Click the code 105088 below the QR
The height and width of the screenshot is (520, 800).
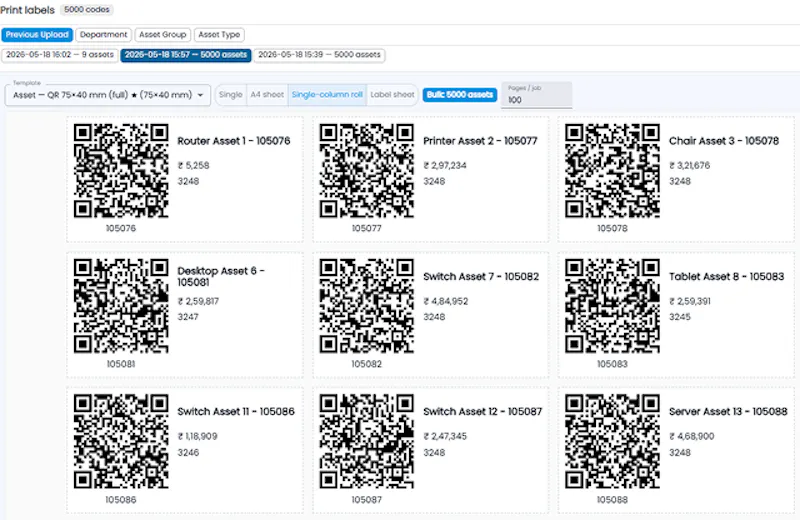pyautogui.click(x=612, y=500)
